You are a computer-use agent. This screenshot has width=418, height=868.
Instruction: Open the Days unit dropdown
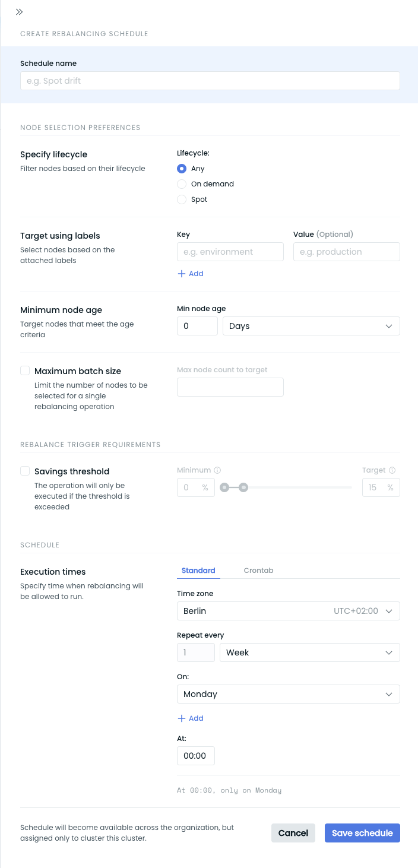pyautogui.click(x=311, y=326)
